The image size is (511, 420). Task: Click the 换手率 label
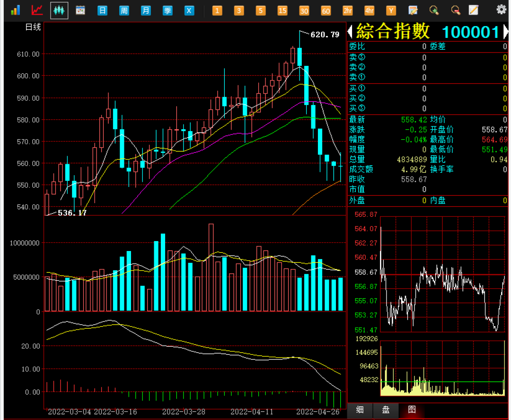[441, 169]
